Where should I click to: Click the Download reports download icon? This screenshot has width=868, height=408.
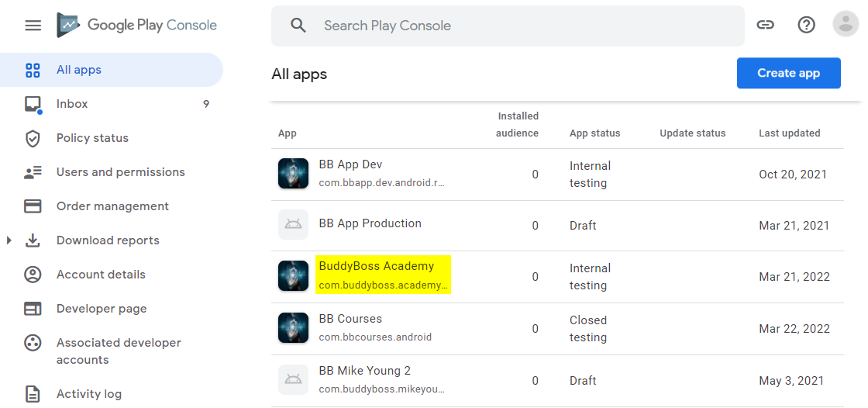point(33,240)
